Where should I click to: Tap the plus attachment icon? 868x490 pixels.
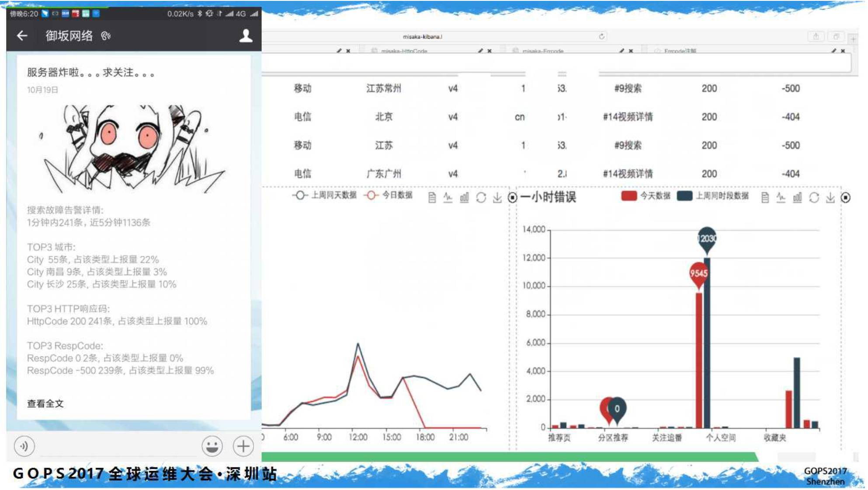[x=243, y=446]
